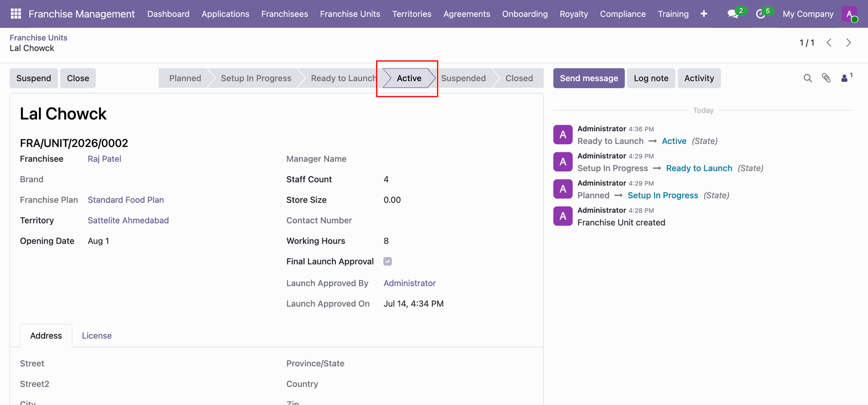Open the Applications menu

(x=225, y=14)
